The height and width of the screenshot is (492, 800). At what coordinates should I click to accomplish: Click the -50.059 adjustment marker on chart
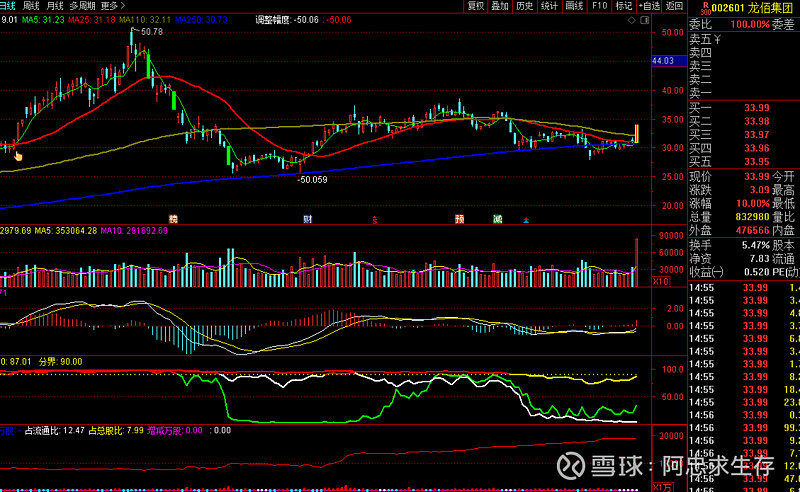click(312, 180)
